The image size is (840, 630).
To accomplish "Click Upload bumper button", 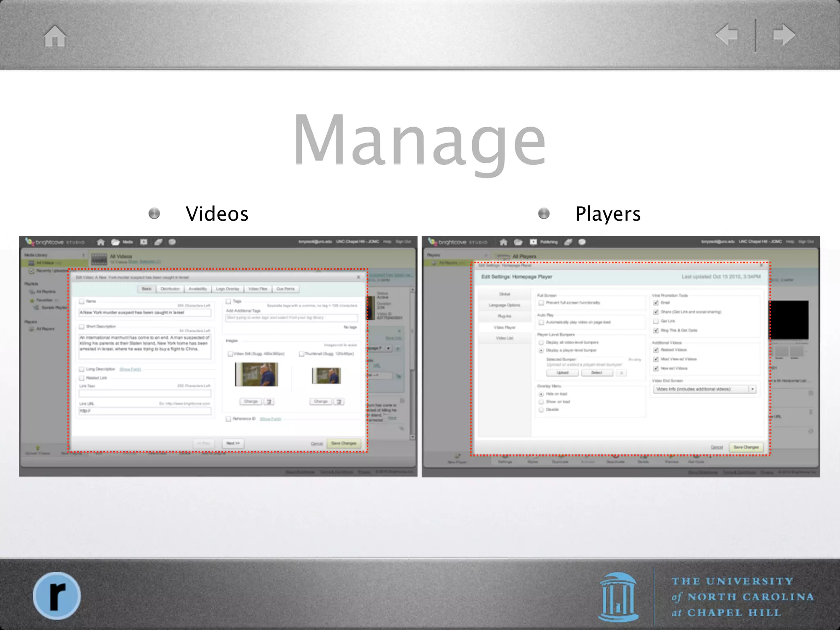I will pyautogui.click(x=562, y=373).
